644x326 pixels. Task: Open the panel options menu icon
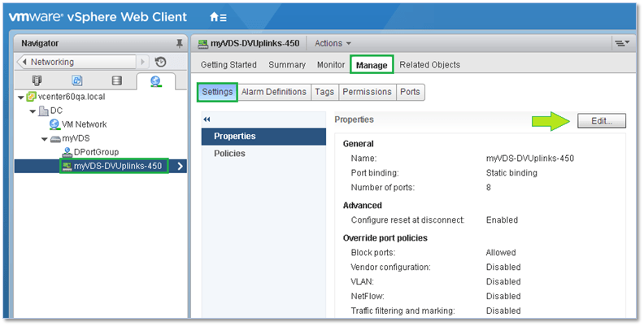[622, 43]
